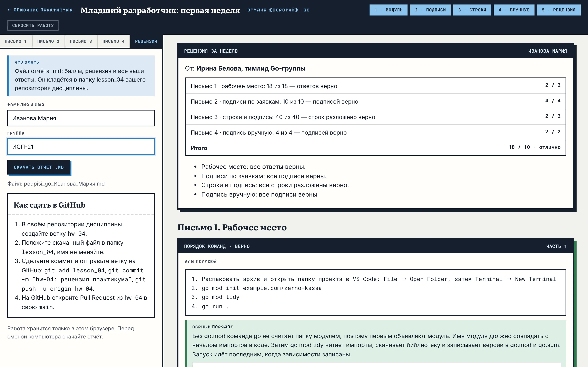Switch to the Письмо 1 tab
Viewport: 588px width, 367px height.
tap(16, 41)
